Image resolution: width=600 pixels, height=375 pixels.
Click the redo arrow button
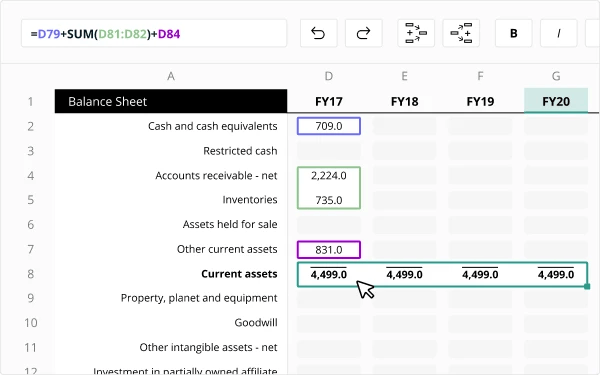pos(364,33)
